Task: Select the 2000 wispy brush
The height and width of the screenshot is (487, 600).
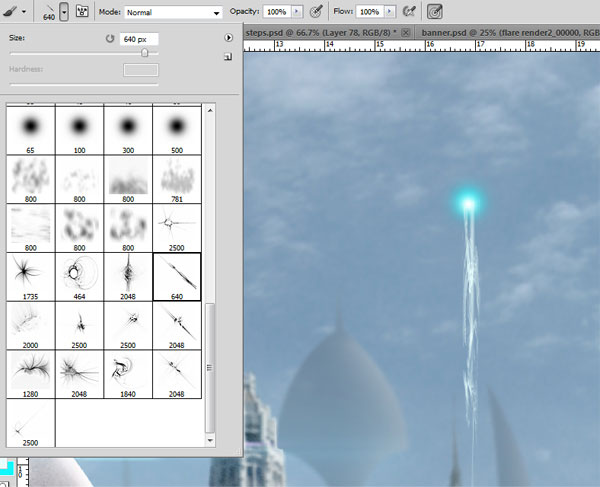Action: coord(31,326)
